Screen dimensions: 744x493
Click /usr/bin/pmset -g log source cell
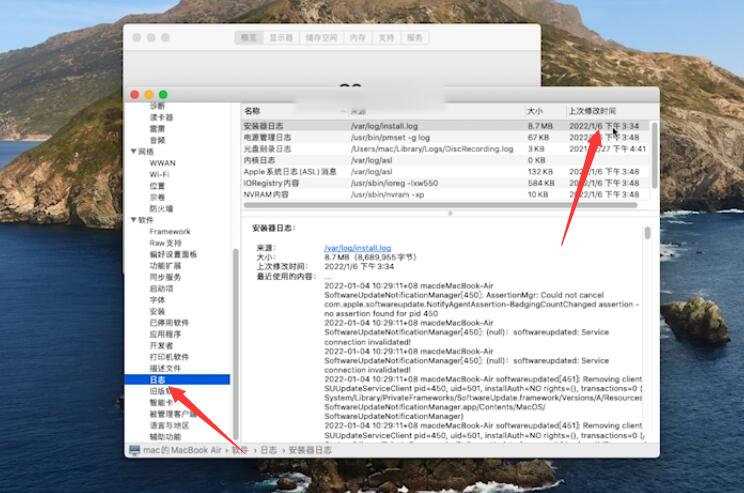tap(391, 137)
